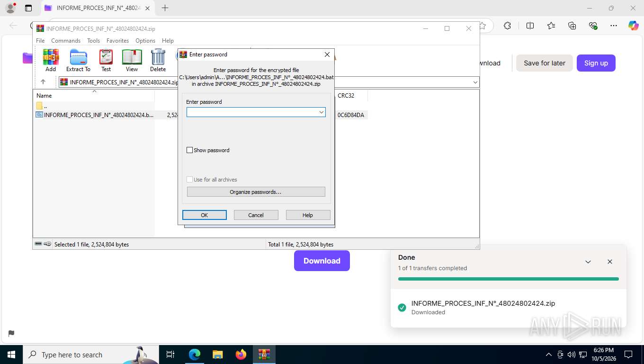Image resolution: width=644 pixels, height=364 pixels.
Task: Click the green transfer progress bar
Action: tap(509, 279)
